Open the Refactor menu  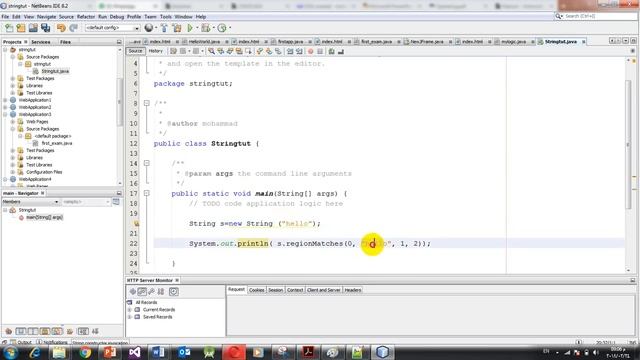[x=86, y=17]
